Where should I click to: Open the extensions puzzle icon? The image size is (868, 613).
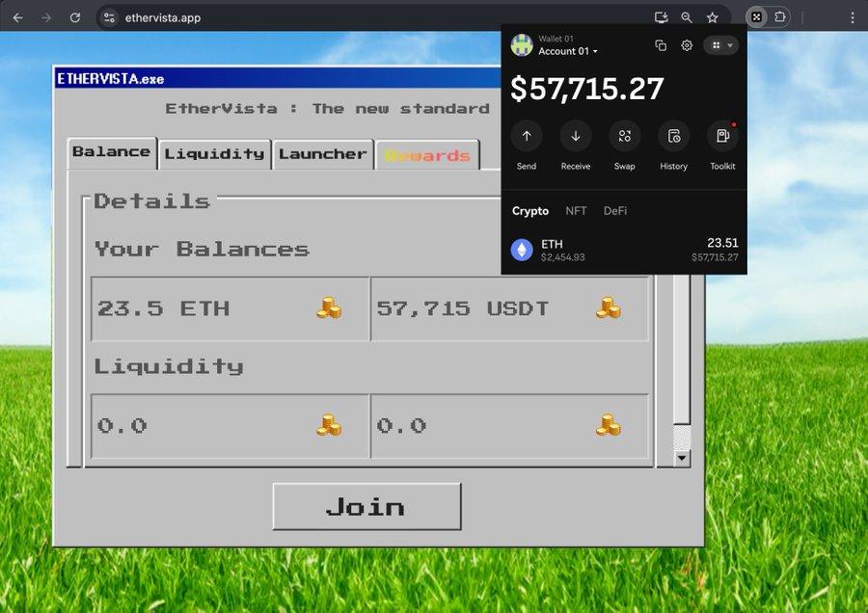click(x=780, y=17)
